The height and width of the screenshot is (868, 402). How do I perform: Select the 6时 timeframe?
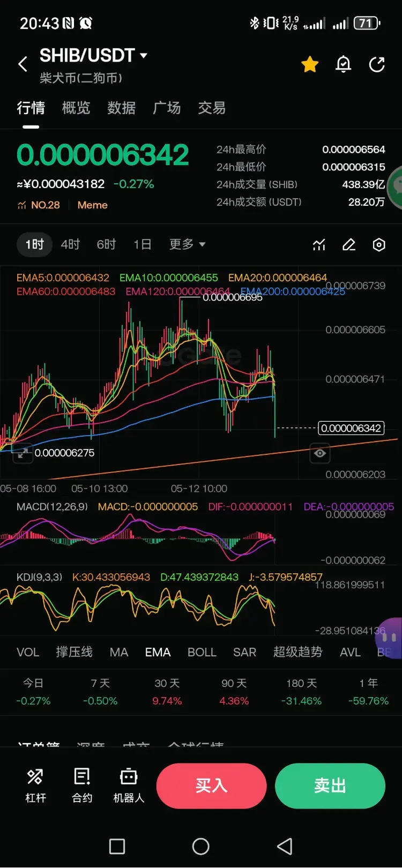[x=106, y=244]
